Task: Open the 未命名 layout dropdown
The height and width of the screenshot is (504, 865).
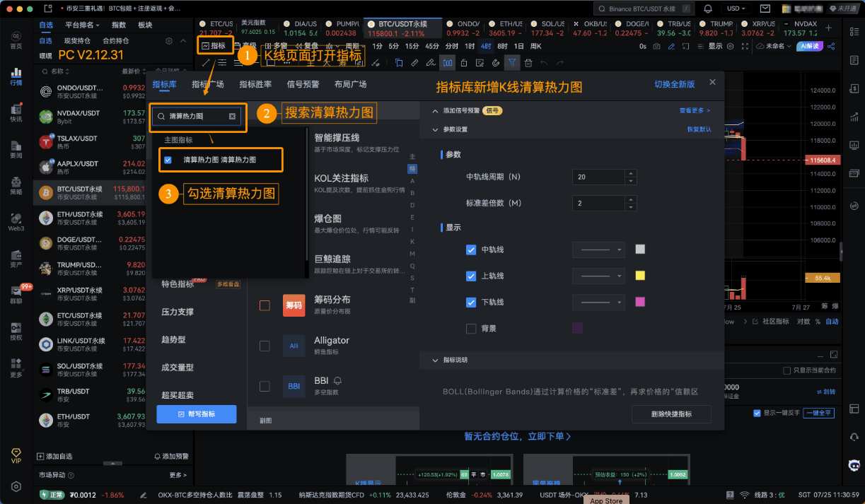Action: [x=773, y=46]
